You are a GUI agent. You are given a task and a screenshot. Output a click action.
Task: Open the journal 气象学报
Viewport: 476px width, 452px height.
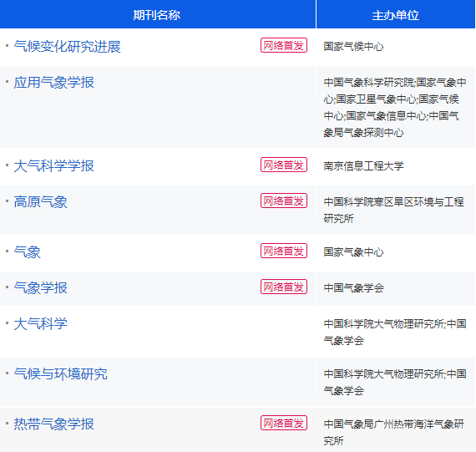pyautogui.click(x=40, y=288)
